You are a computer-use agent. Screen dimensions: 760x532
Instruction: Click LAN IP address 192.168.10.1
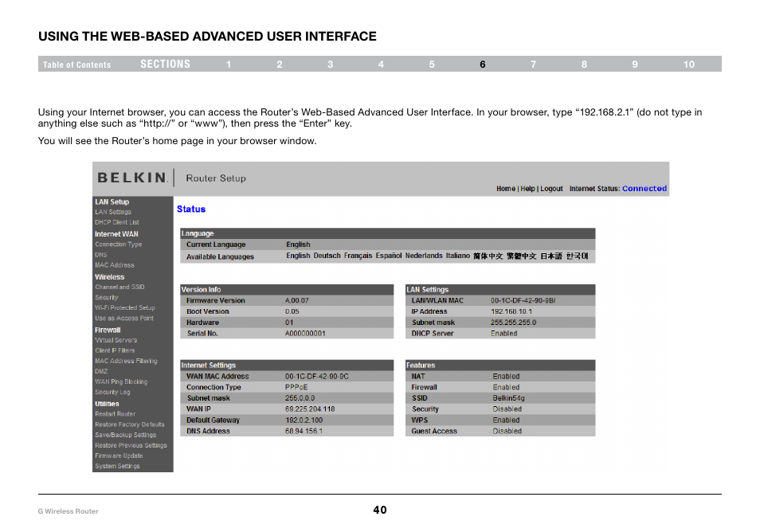coord(511,311)
